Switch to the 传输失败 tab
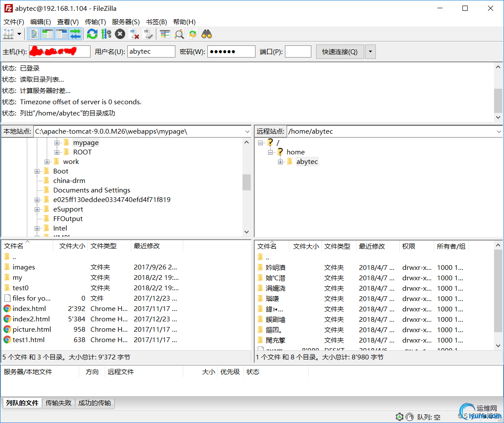Viewport: 504px width, 423px height. click(x=58, y=403)
